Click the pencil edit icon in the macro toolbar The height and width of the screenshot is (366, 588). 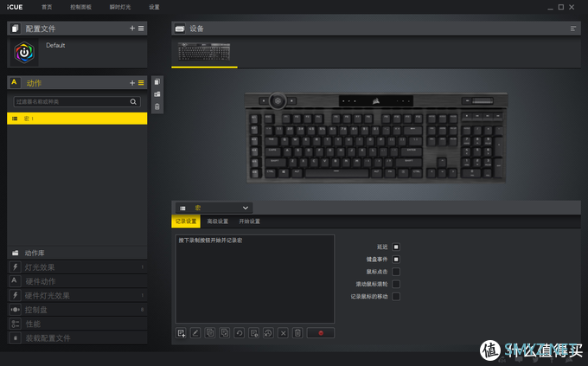(195, 333)
